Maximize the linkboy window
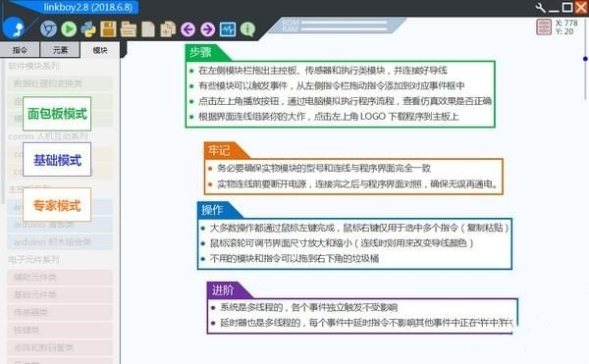This screenshot has height=364, width=589. pyautogui.click(x=567, y=7)
